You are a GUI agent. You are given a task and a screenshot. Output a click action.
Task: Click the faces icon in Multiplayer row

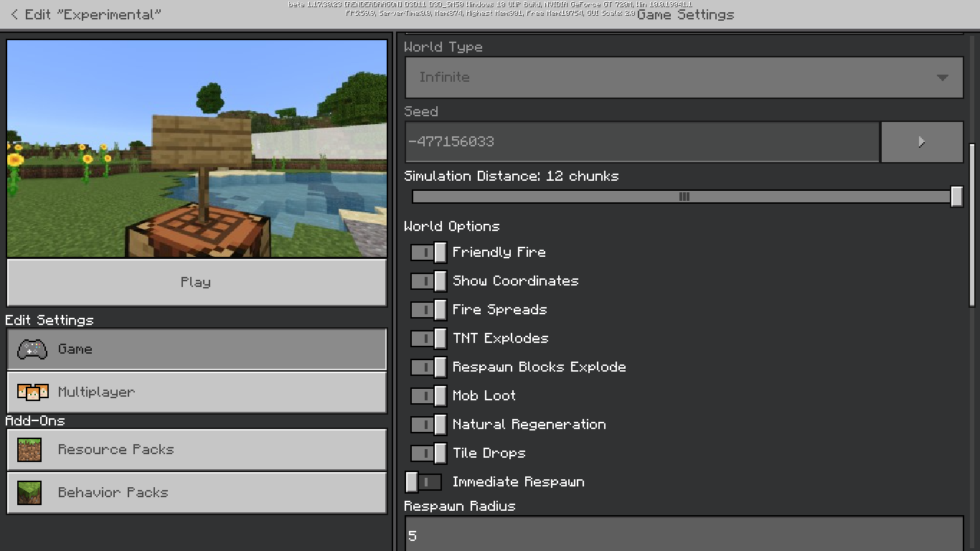point(32,392)
